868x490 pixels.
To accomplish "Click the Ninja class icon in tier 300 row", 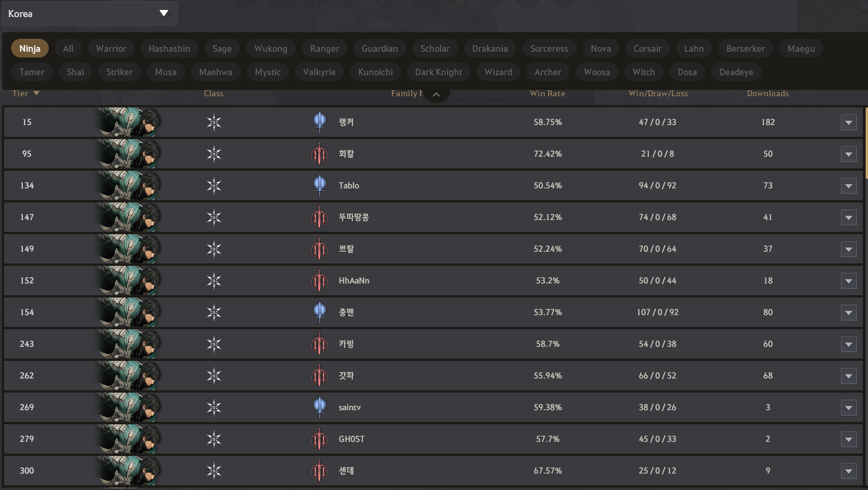I will click(214, 471).
